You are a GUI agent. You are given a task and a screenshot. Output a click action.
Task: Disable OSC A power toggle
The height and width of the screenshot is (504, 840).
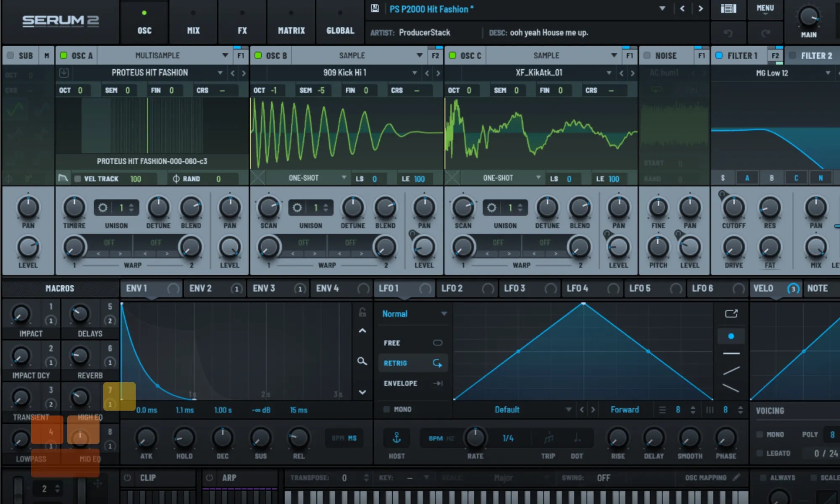tap(64, 55)
